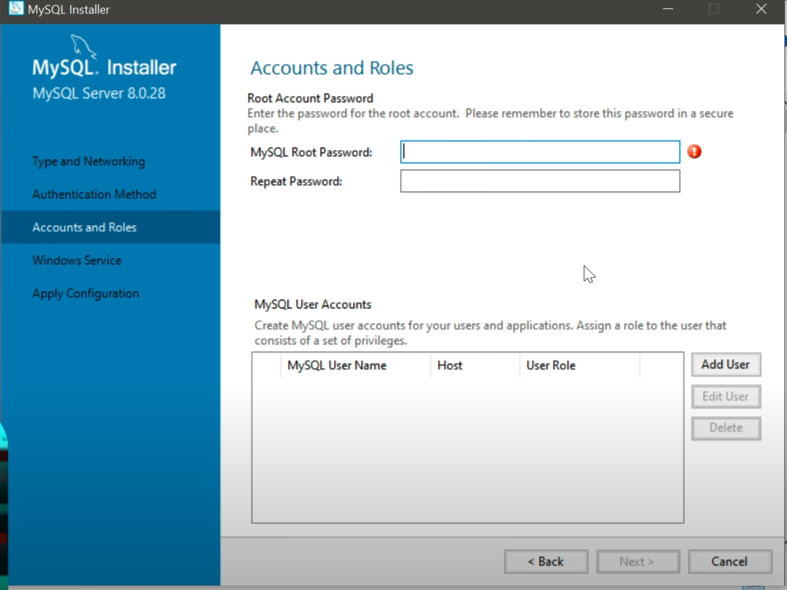Click the Edit User button
The height and width of the screenshot is (590, 787).
coord(726,396)
